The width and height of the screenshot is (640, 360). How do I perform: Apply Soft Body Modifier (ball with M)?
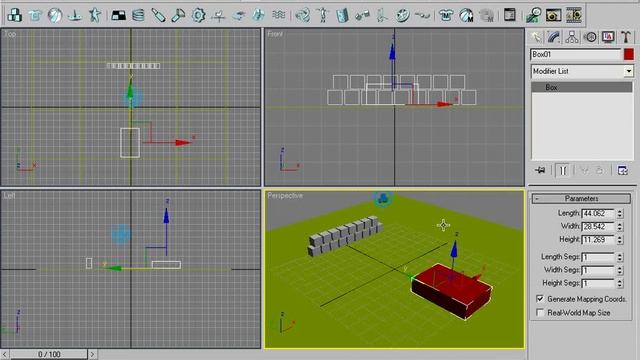[x=466, y=15]
